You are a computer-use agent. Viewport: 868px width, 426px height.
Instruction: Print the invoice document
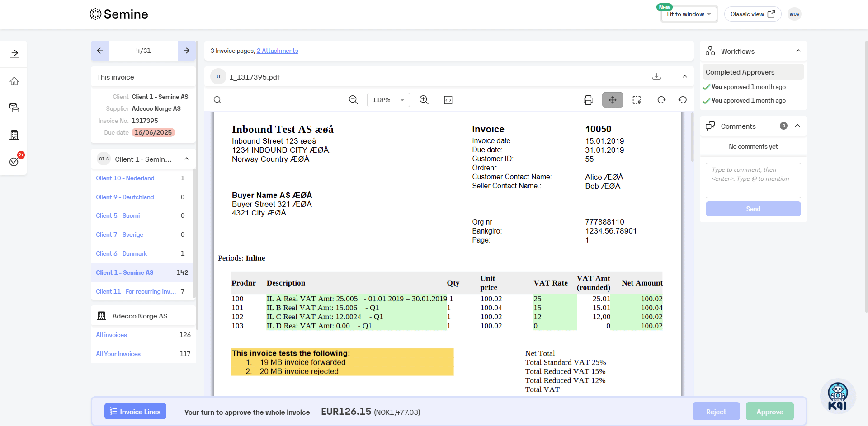click(x=588, y=100)
